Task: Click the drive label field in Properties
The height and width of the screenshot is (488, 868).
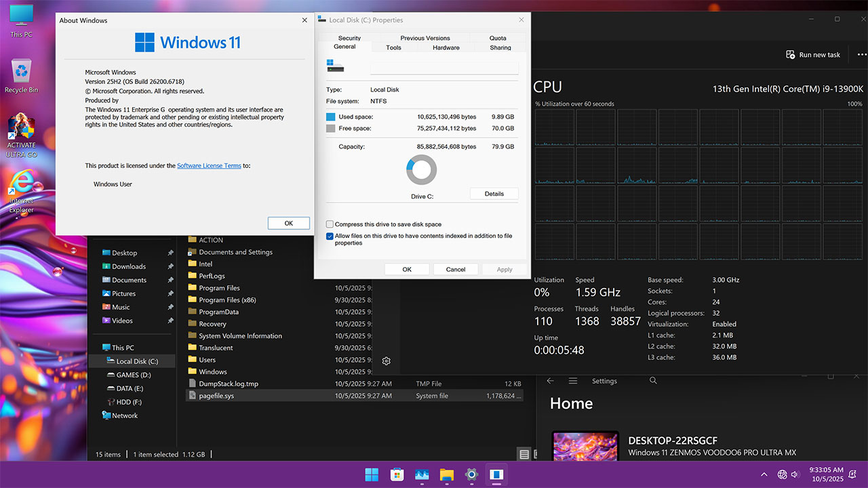Action: [x=444, y=67]
